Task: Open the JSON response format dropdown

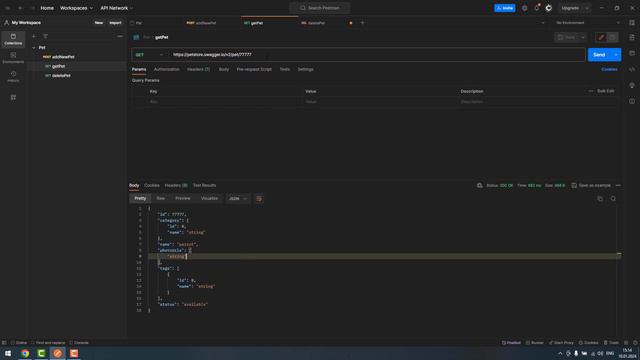Action: pyautogui.click(x=238, y=199)
